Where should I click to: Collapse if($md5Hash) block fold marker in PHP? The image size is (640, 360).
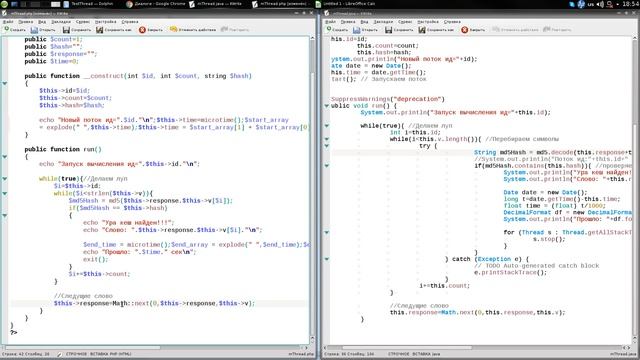(5, 216)
